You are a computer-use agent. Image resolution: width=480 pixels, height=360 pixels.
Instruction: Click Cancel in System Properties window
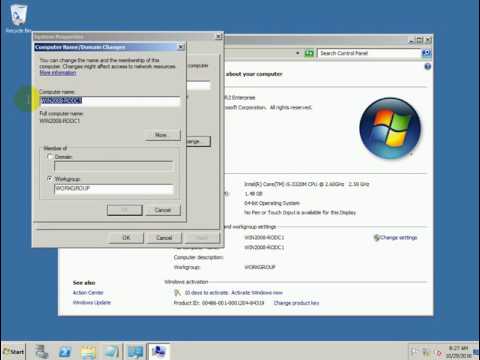(x=164, y=238)
